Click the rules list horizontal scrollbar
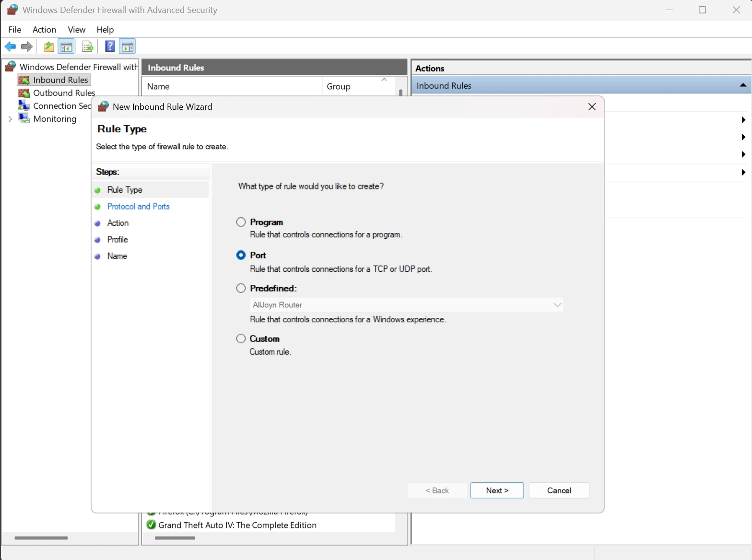This screenshot has width=752, height=560. [x=175, y=538]
